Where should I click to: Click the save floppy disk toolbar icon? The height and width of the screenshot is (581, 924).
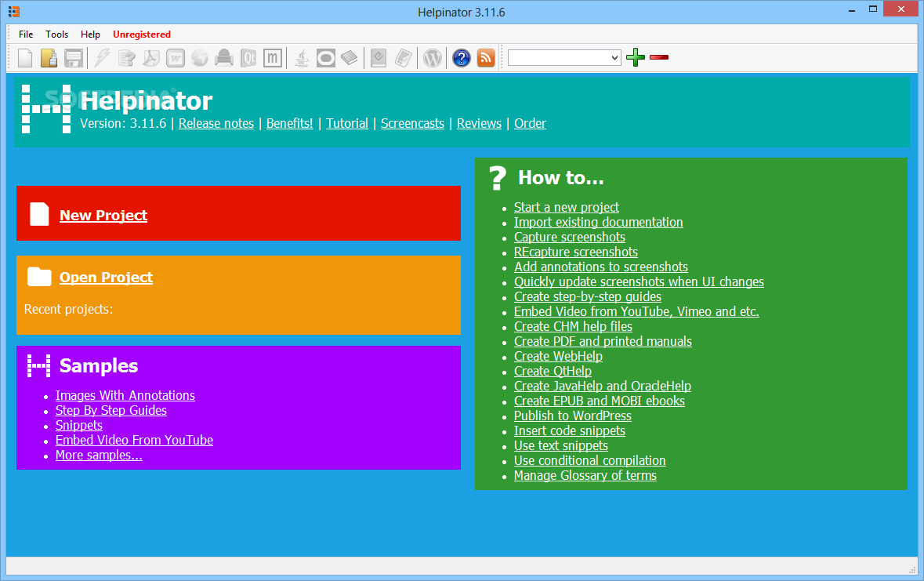coord(74,58)
